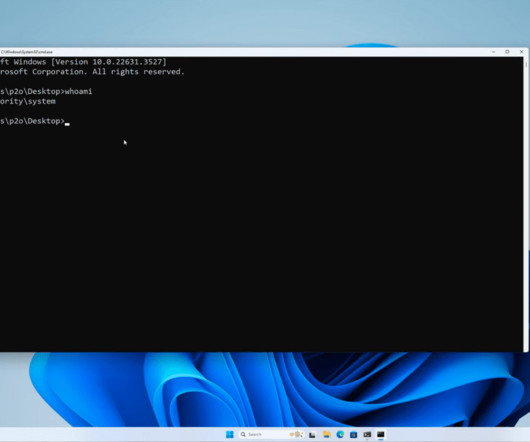The height and width of the screenshot is (442, 530).
Task: Click the 'All rights reserved.' text
Action: pyautogui.click(x=138, y=72)
